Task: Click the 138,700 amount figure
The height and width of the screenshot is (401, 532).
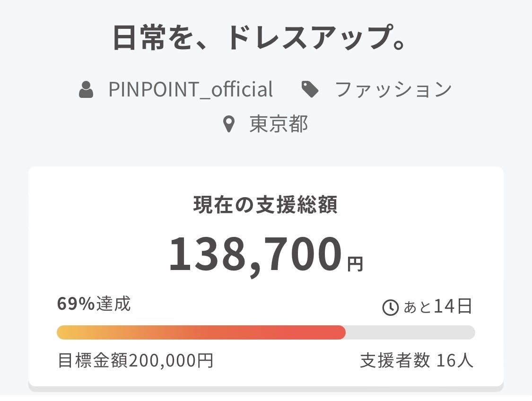Action: pos(255,254)
